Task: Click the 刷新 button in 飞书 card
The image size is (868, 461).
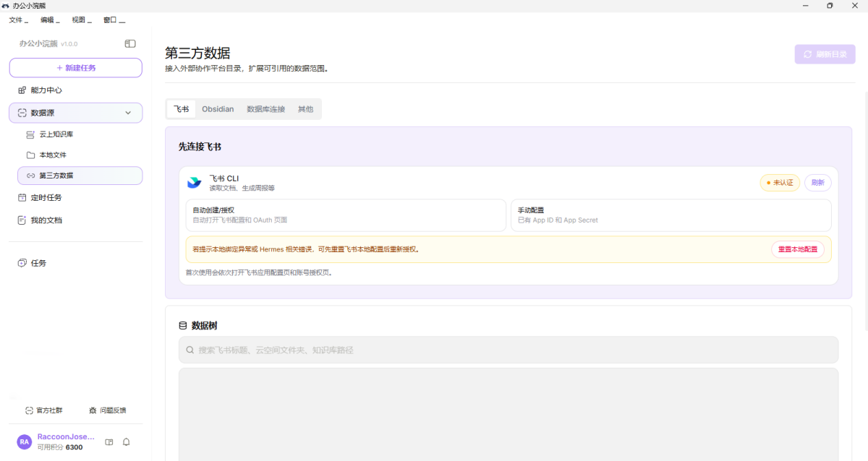Action: coord(818,183)
